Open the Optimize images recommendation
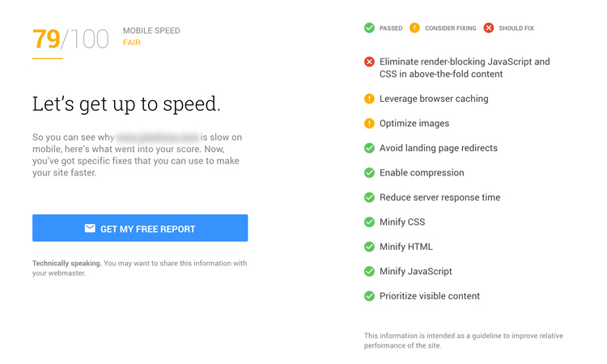The image size is (607, 364). 414,124
